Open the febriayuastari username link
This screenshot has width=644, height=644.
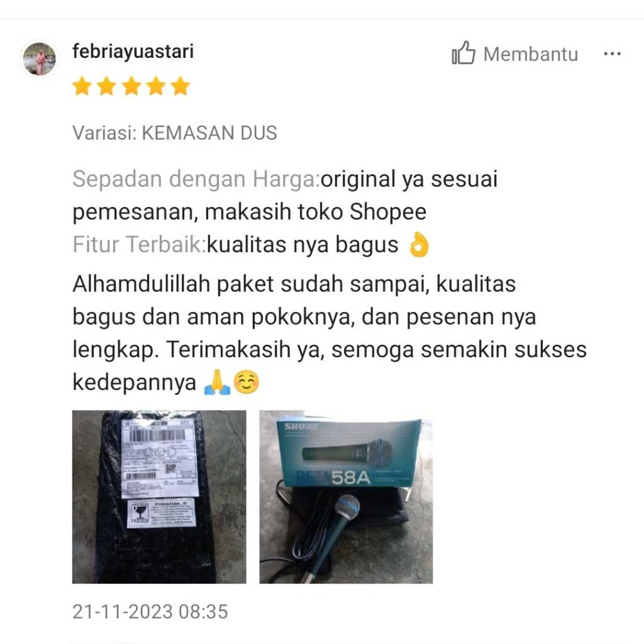point(133,52)
